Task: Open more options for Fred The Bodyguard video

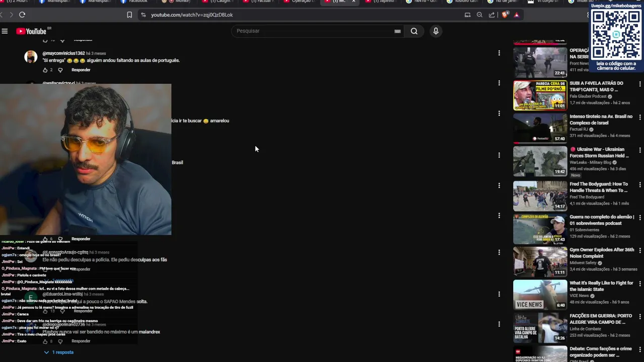Action: (x=640, y=185)
